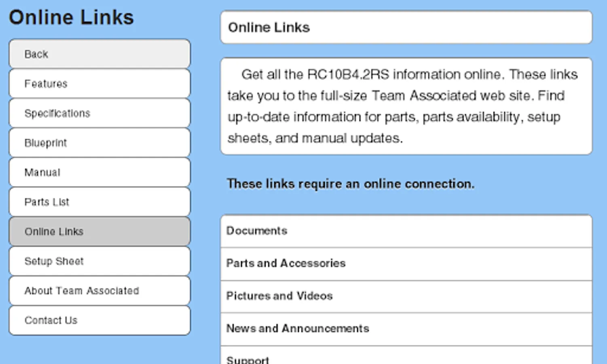Image resolution: width=607 pixels, height=364 pixels.
Task: Open About Team Associated
Action: point(99,290)
